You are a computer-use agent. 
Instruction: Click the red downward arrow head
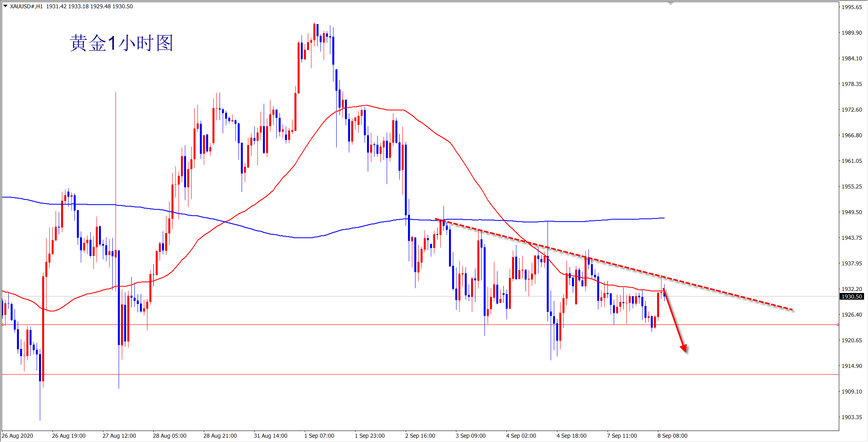point(684,348)
